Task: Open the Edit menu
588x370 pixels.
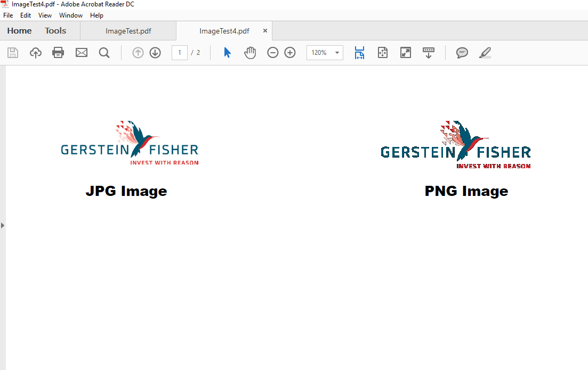Action: click(26, 15)
